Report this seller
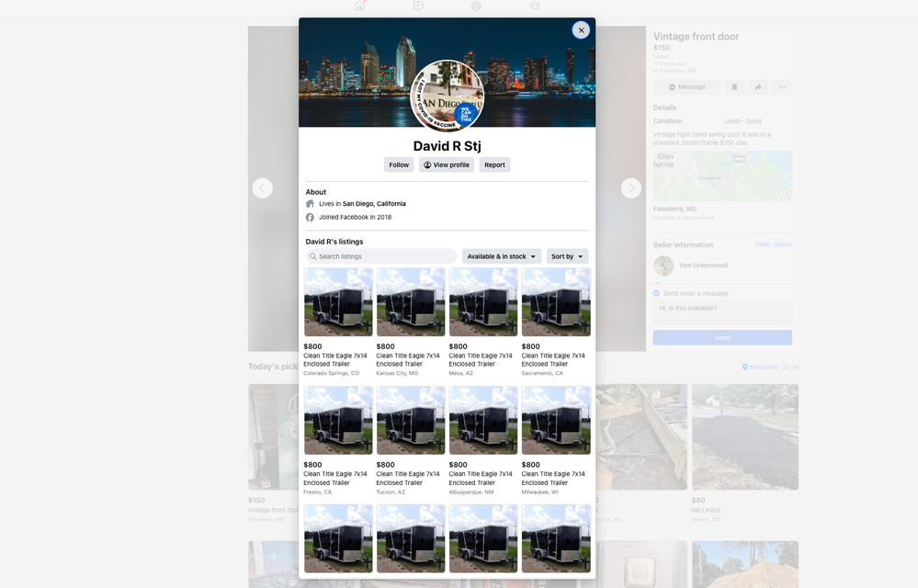This screenshot has height=588, width=918. click(x=494, y=165)
